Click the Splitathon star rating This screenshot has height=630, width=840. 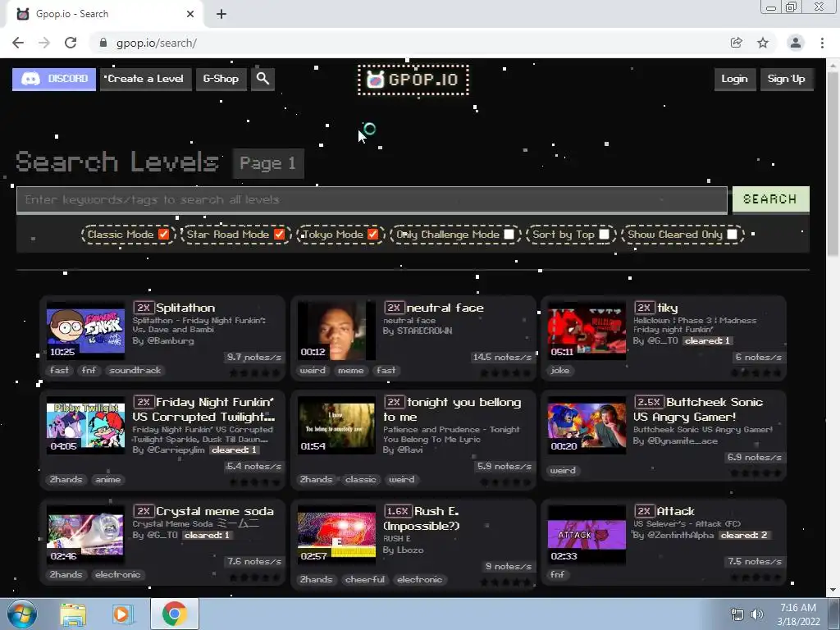tap(255, 373)
